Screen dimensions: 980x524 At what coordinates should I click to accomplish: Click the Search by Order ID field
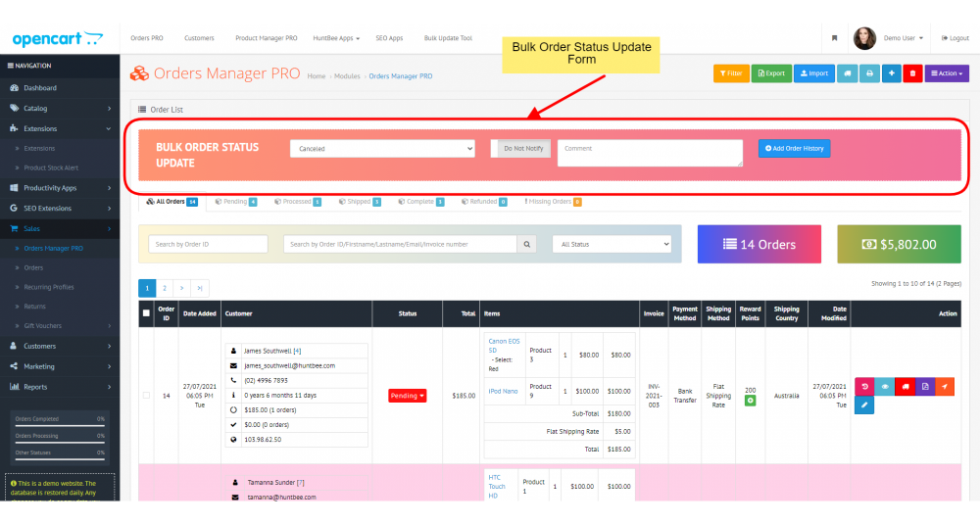point(208,244)
